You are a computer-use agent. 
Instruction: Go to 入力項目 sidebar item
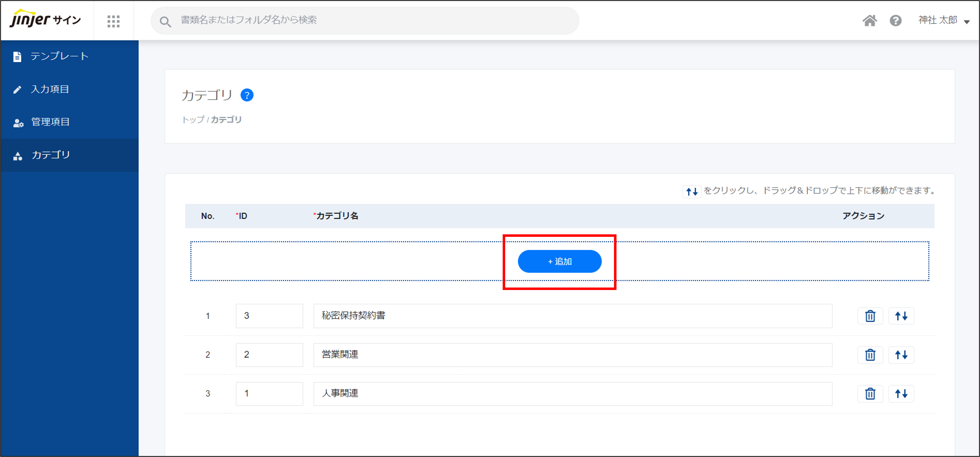50,89
